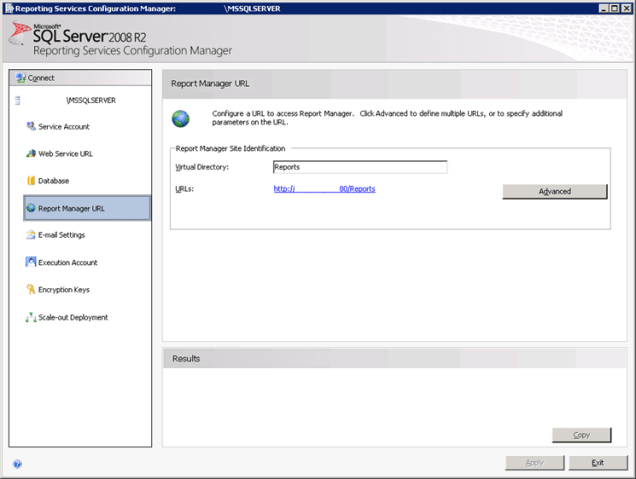Screen dimensions: 636x479
Task: Switch to the Encryption Keys label
Action: pyautogui.click(x=64, y=290)
